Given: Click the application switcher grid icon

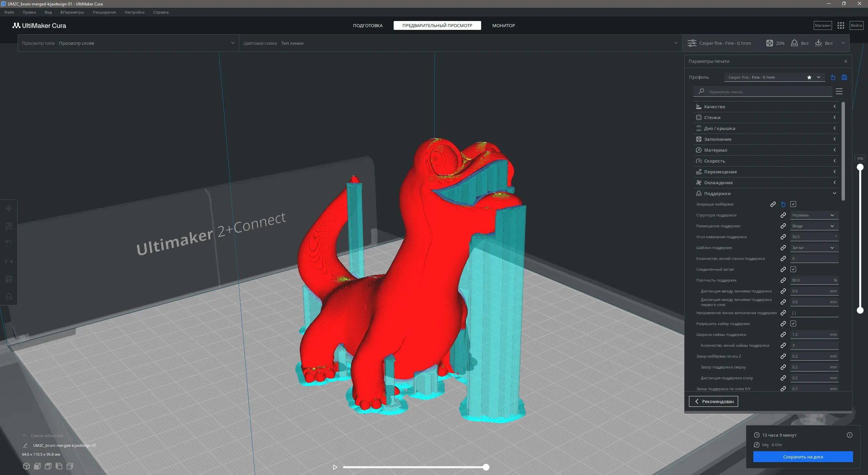Looking at the screenshot, I should [x=841, y=25].
